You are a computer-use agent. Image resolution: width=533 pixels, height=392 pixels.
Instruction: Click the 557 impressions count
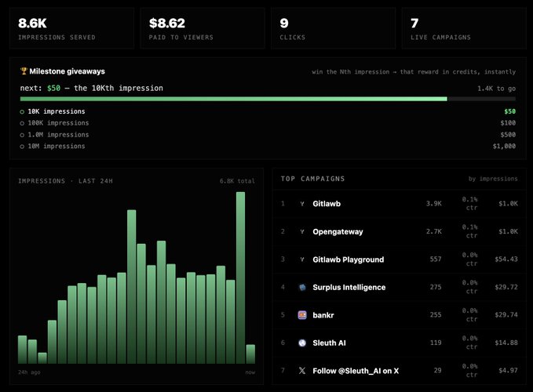pos(436,260)
